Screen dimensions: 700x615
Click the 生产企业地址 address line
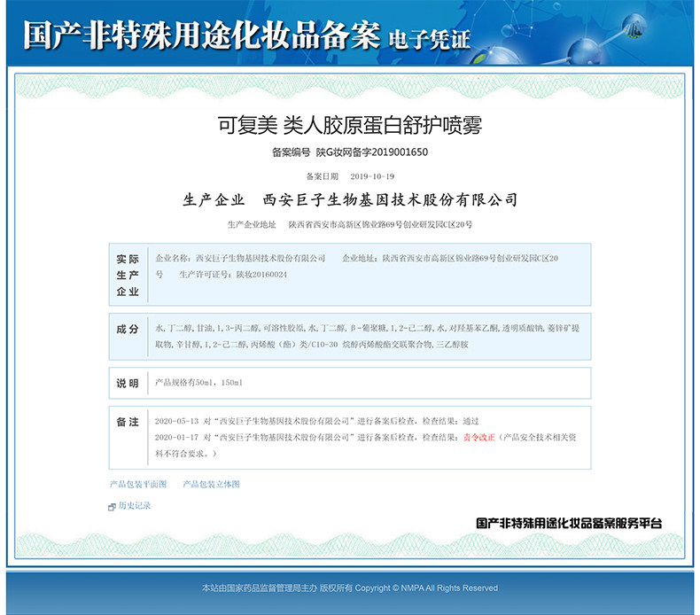click(349, 225)
